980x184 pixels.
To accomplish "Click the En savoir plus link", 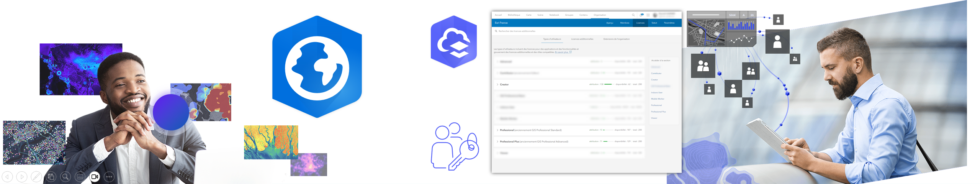I will tap(561, 52).
